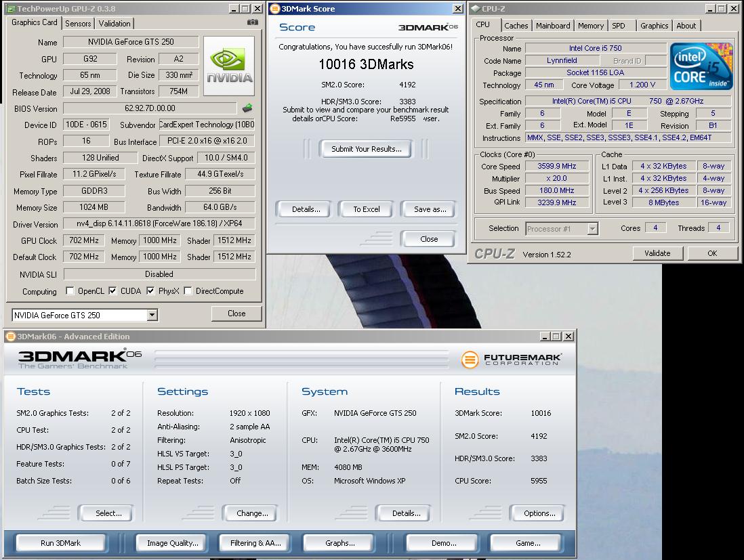Click the Bandwidth value 64.0 GB/s

220,207
